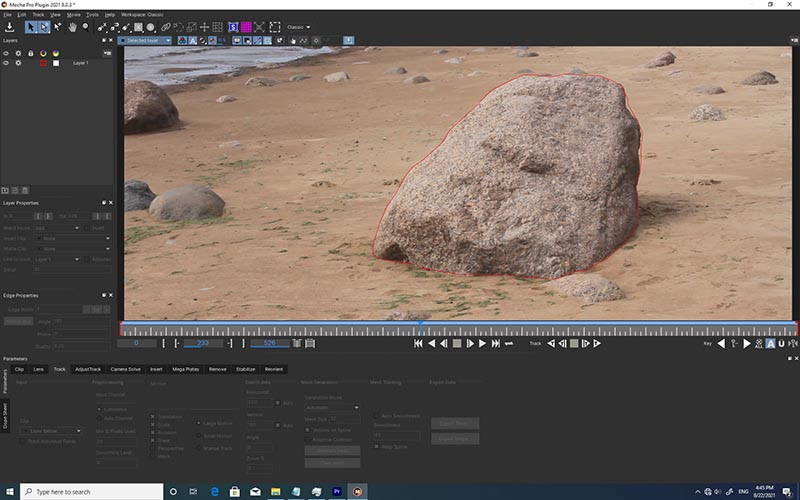Toggle the blue S surface icon
Image resolution: width=800 pixels, height=500 pixels.
coord(233,27)
